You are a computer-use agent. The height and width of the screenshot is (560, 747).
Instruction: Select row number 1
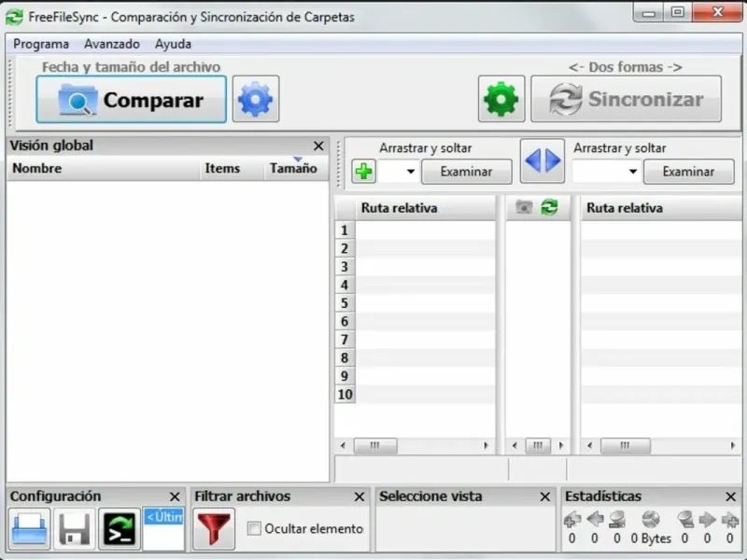pyautogui.click(x=345, y=231)
